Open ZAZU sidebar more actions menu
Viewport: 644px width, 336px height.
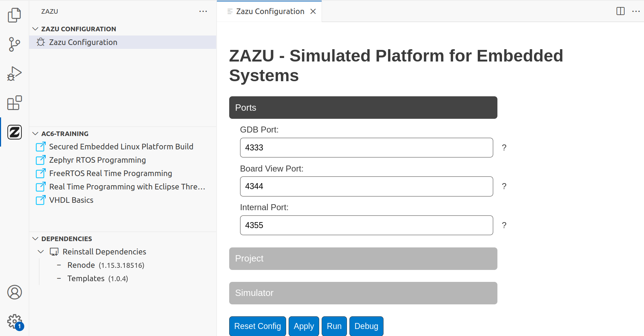click(203, 11)
